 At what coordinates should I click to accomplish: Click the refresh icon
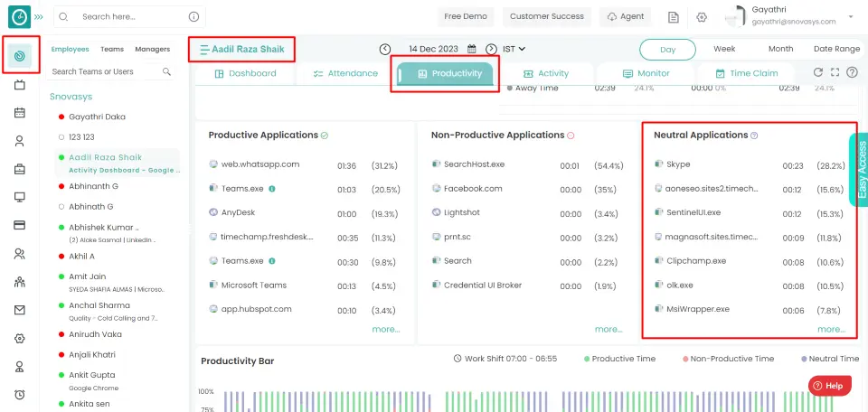pos(817,72)
